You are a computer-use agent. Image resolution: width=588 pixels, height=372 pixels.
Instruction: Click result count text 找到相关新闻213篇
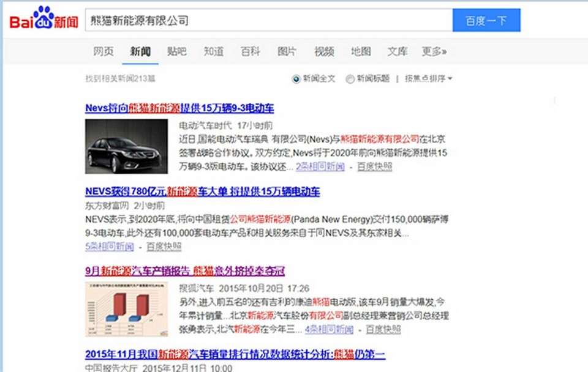[x=120, y=79]
